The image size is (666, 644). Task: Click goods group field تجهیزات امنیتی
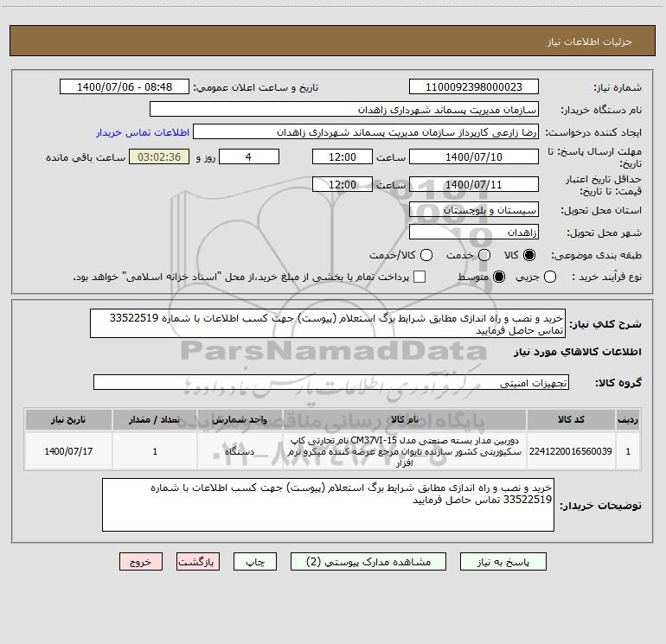click(x=331, y=382)
